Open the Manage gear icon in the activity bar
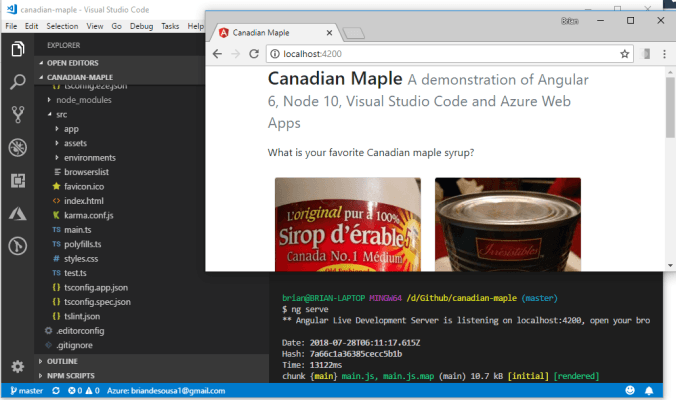 point(18,366)
